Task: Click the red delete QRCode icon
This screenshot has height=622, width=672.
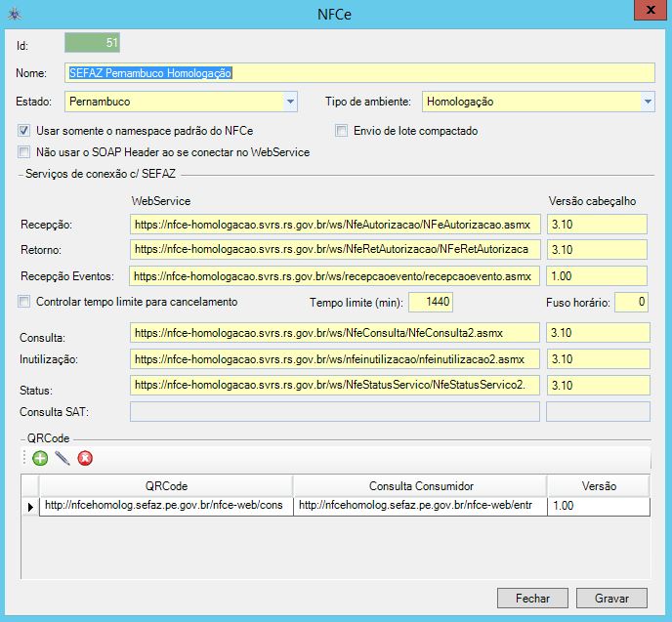Action: [x=85, y=458]
